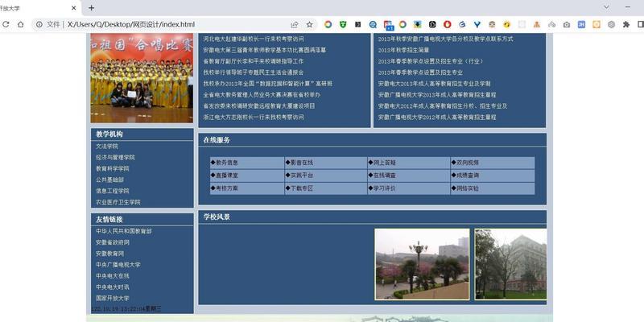
Task: Share this page via the share icon
Action: (x=294, y=25)
